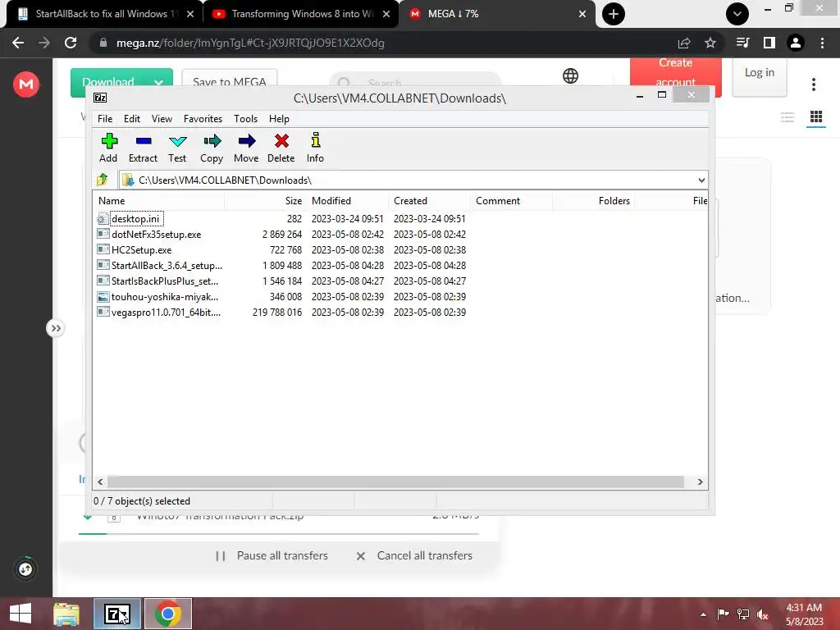
Task: Switch to the StartAllBack browser tab
Action: pyautogui.click(x=104, y=14)
